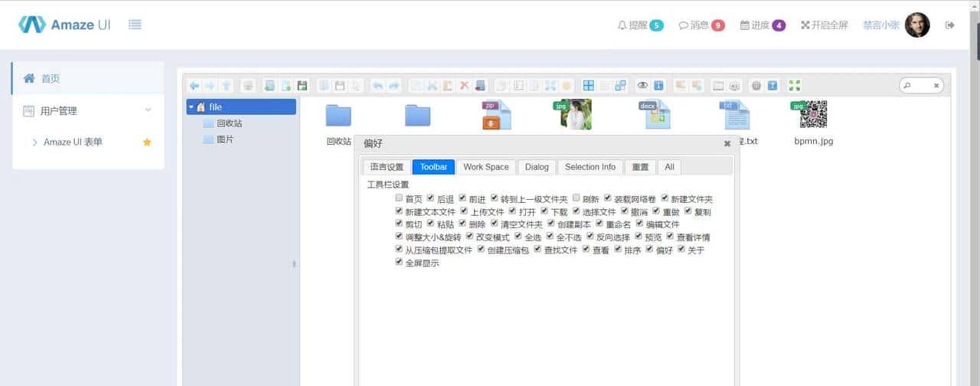This screenshot has width=980, height=386.
Task: Expand the 用户管理 sidebar menu
Action: [88, 111]
